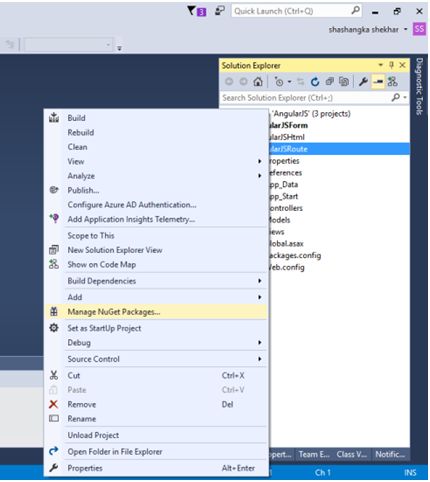The image size is (430, 482).
Task: Click the Refresh icon in Solution Explorer
Action: (315, 82)
